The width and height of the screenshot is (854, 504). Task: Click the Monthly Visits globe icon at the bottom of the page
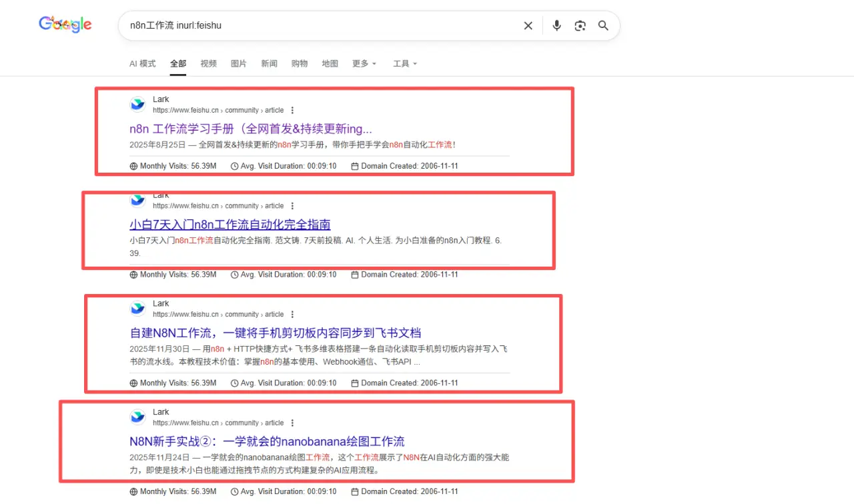[134, 492]
